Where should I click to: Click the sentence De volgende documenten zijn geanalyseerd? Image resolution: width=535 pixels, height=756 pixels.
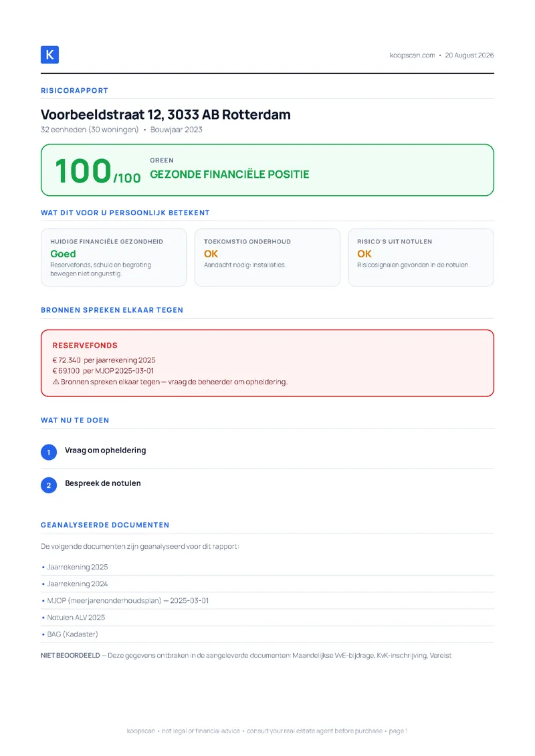[x=140, y=547]
